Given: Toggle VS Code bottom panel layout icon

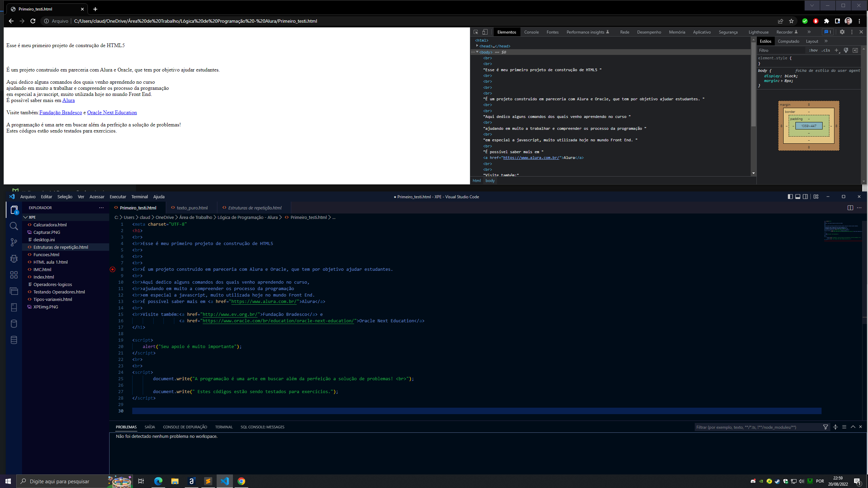Looking at the screenshot, I should pyautogui.click(x=798, y=197).
